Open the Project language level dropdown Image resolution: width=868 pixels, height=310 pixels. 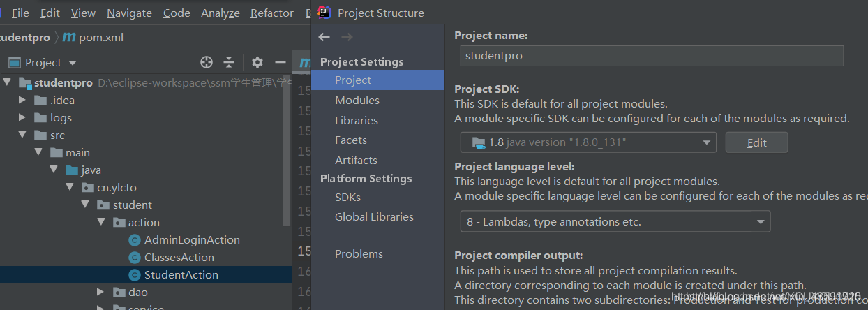(x=615, y=222)
